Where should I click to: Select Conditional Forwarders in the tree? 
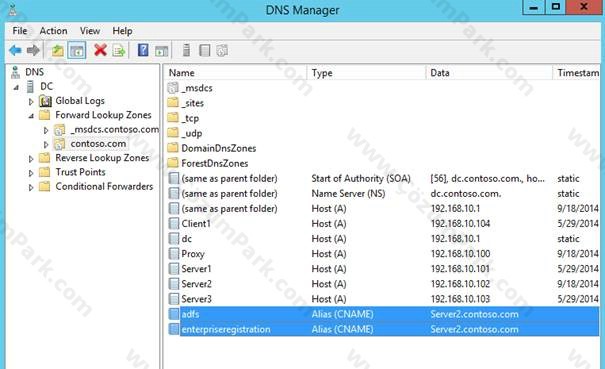(x=104, y=186)
